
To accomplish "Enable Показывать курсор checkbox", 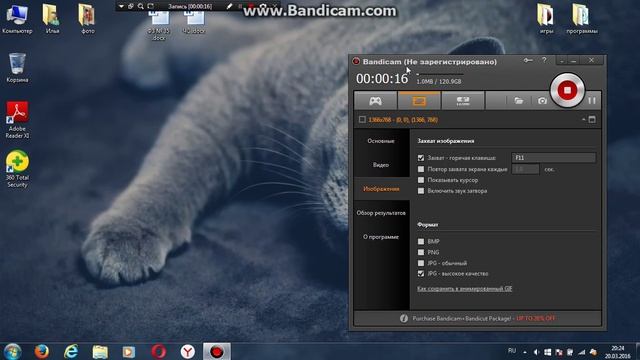I will pos(421,180).
